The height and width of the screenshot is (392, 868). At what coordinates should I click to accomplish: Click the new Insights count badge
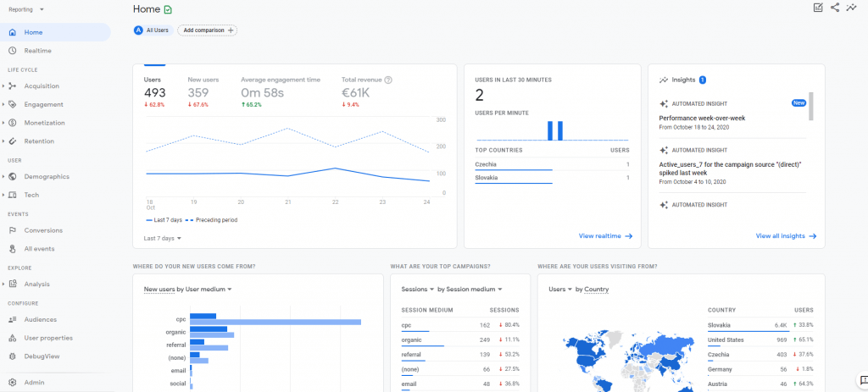tap(703, 80)
